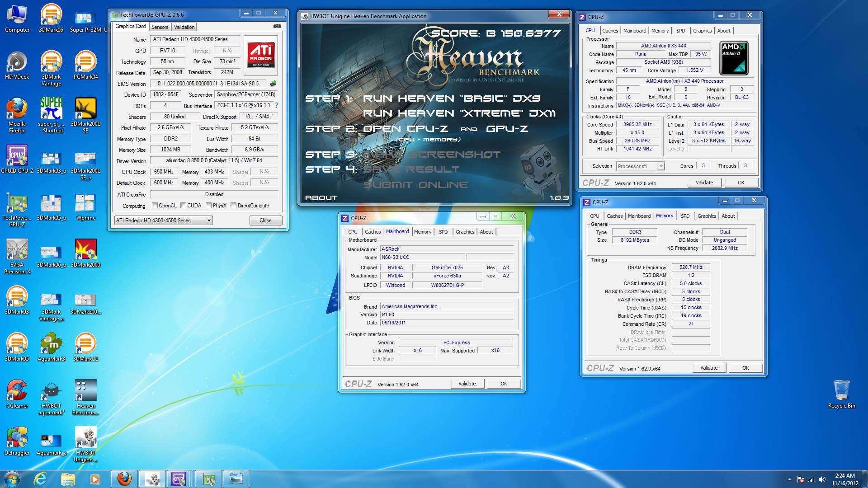Open Windows Explorer folder in taskbar
The image size is (868, 488).
point(68,479)
